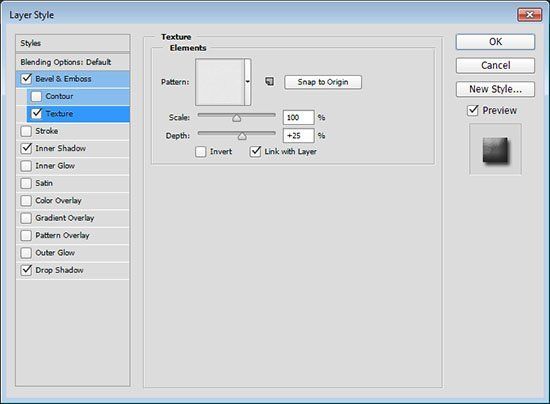550x404 pixels.
Task: Select the Styles panel header
Action: (x=73, y=43)
